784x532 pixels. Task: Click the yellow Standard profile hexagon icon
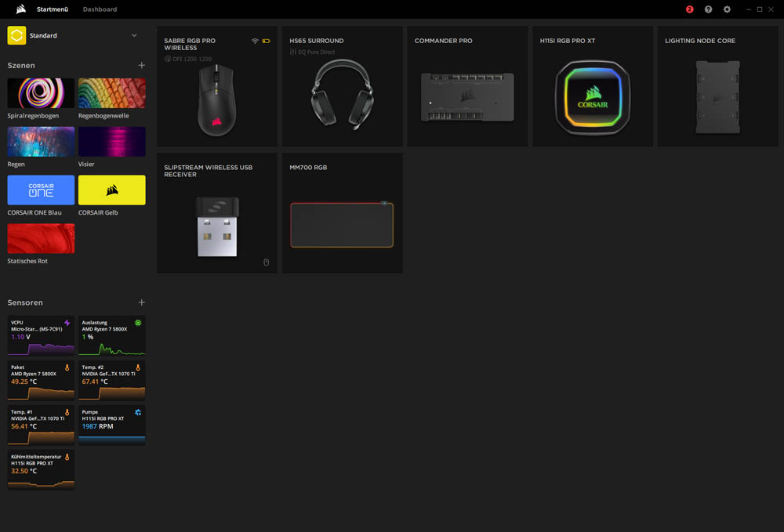point(16,35)
